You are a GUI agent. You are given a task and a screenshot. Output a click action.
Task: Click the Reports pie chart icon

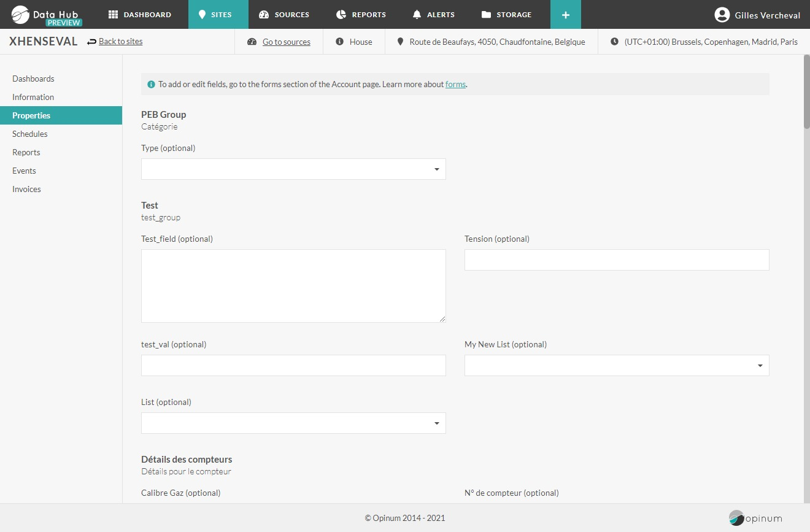click(x=342, y=15)
